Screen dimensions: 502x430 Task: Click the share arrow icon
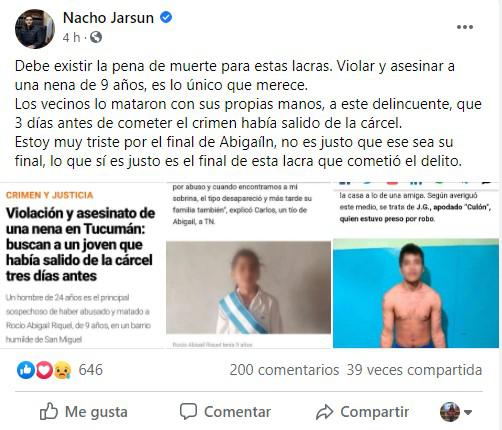324,412
